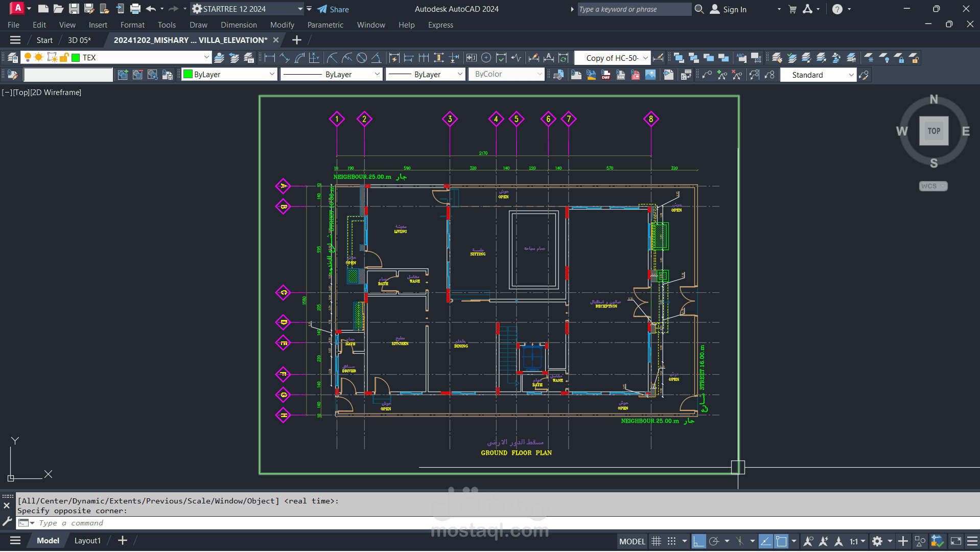Expand the TEX layer dropdown
980x552 pixels.
[x=206, y=57]
